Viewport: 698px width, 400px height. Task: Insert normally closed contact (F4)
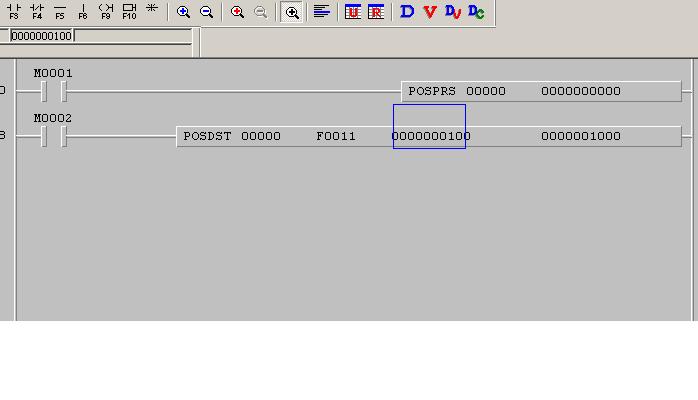point(36,12)
